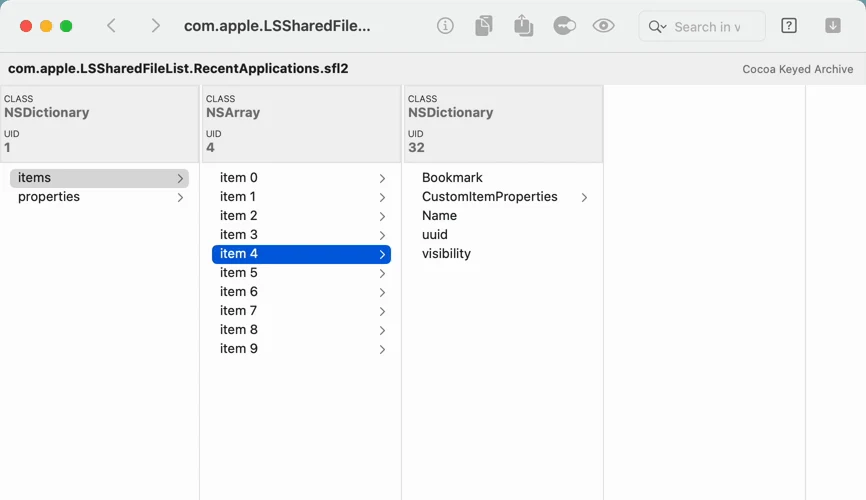Go back with the left chevron

[x=111, y=26]
